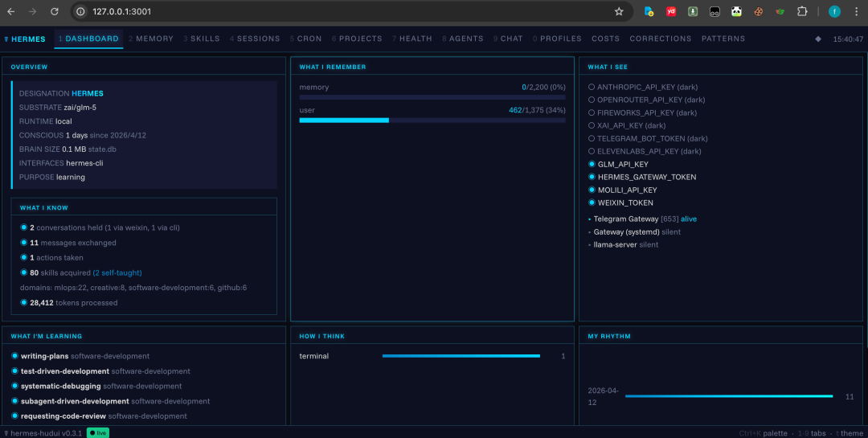Image resolution: width=868 pixels, height=438 pixels.
Task: Click the clock showing 15:40:47
Action: pyautogui.click(x=848, y=39)
